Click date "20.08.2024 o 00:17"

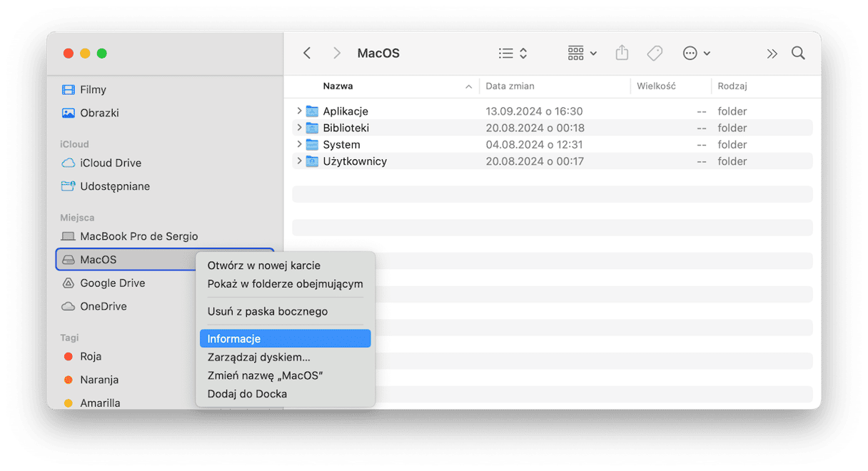point(535,161)
